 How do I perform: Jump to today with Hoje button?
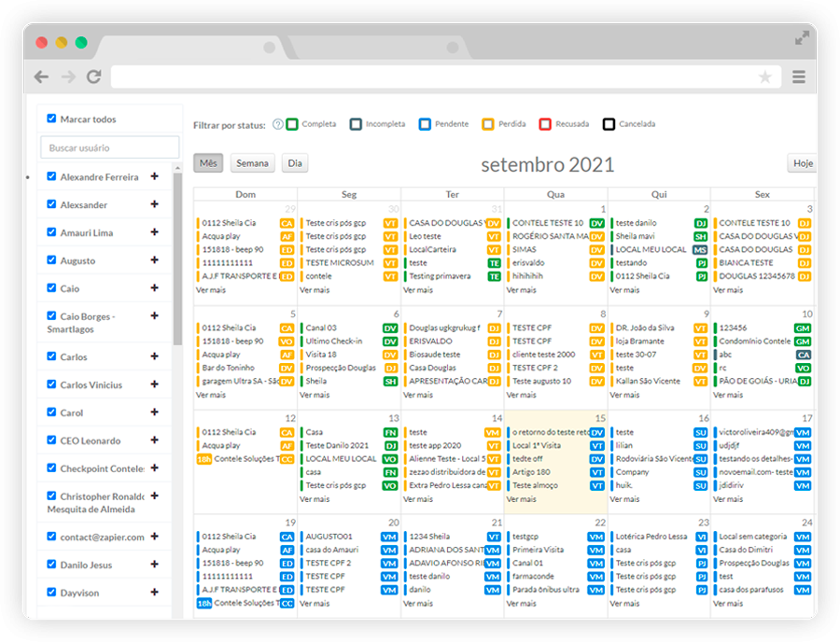803,162
